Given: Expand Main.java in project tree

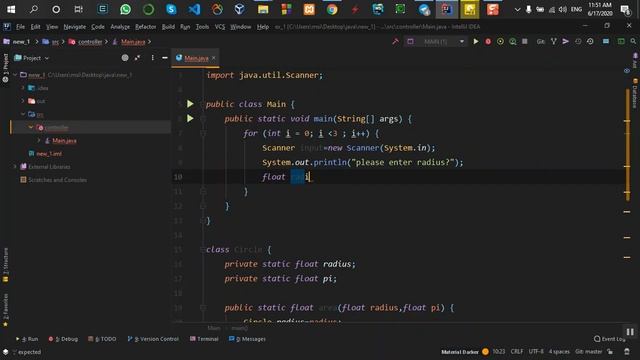Looking at the screenshot, I should tap(39, 140).
